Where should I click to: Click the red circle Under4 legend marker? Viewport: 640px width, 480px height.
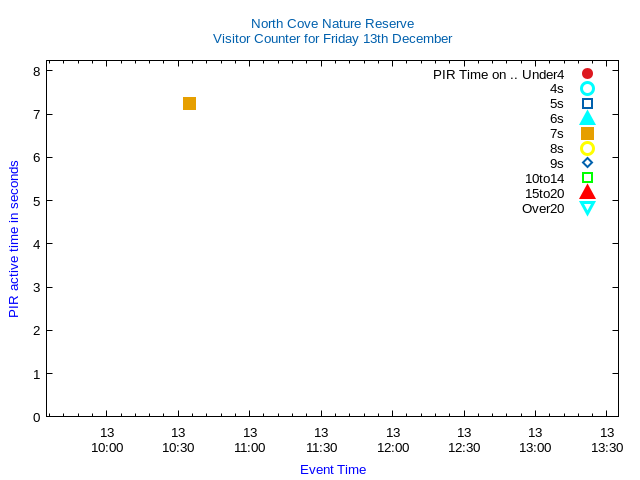pyautogui.click(x=587, y=74)
